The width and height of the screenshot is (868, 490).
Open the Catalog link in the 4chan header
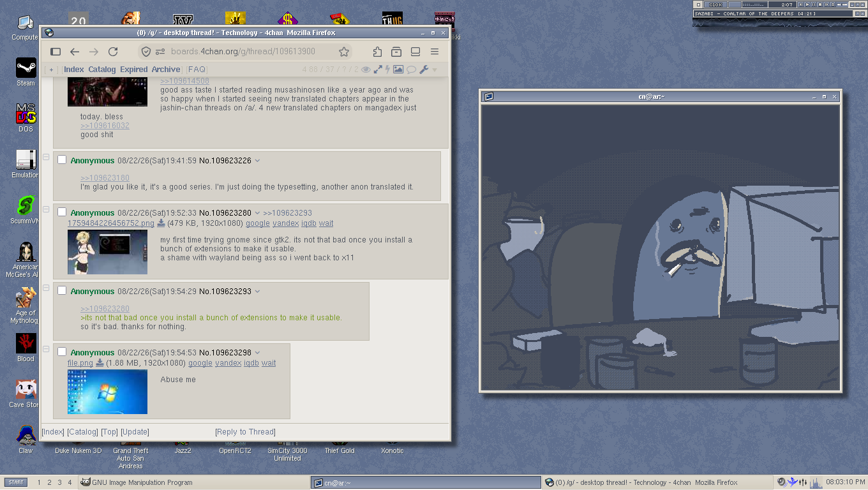tap(102, 70)
